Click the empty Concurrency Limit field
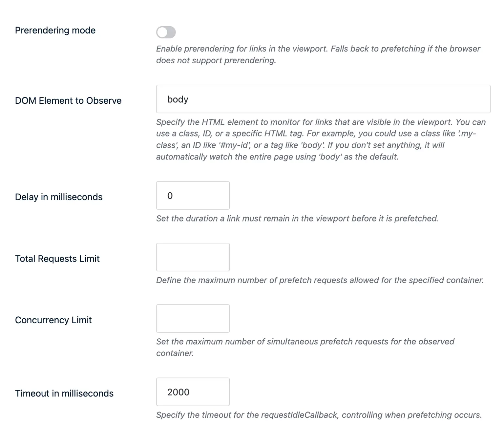Image resolution: width=504 pixels, height=445 pixels. click(x=193, y=318)
